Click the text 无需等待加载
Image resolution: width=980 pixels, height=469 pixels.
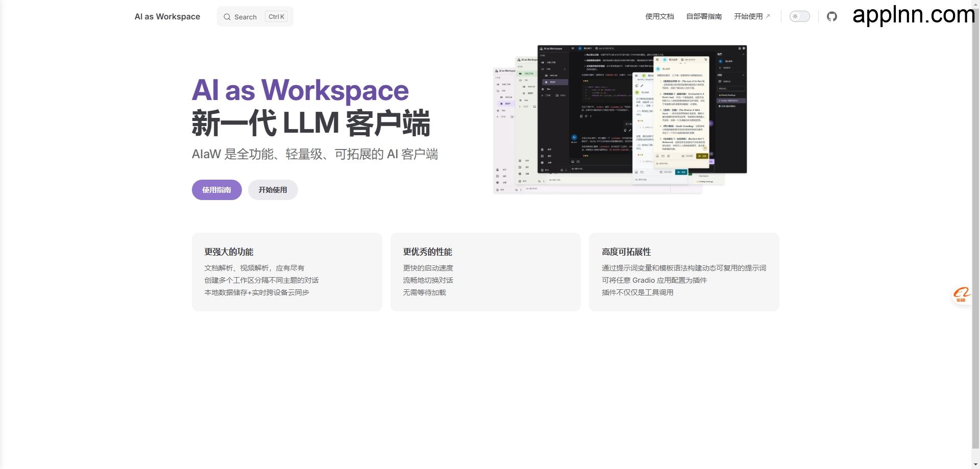tap(425, 292)
